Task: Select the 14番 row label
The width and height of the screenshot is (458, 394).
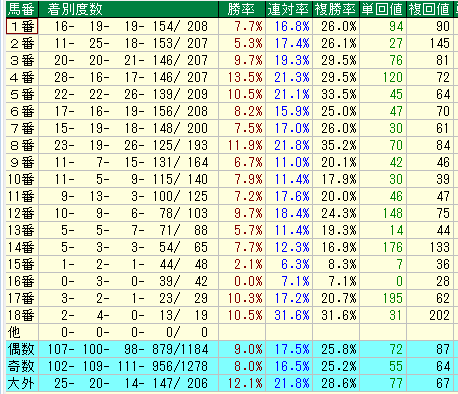Action: [x=22, y=247]
